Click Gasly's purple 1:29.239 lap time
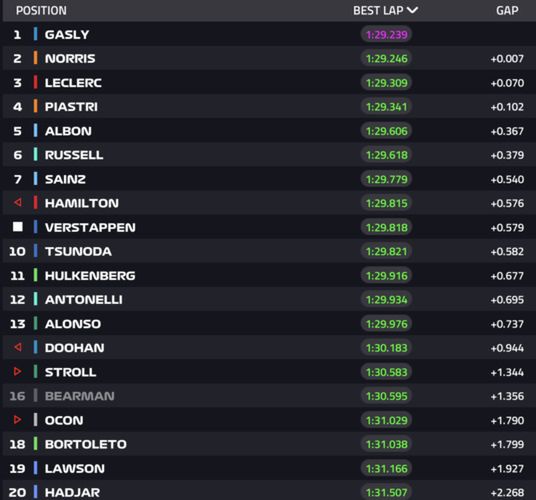536x500 pixels. pos(386,35)
